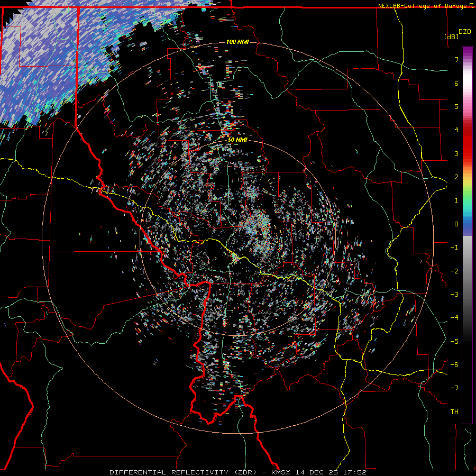
Task: Click the [dB] unit label
Action: pyautogui.click(x=451, y=36)
